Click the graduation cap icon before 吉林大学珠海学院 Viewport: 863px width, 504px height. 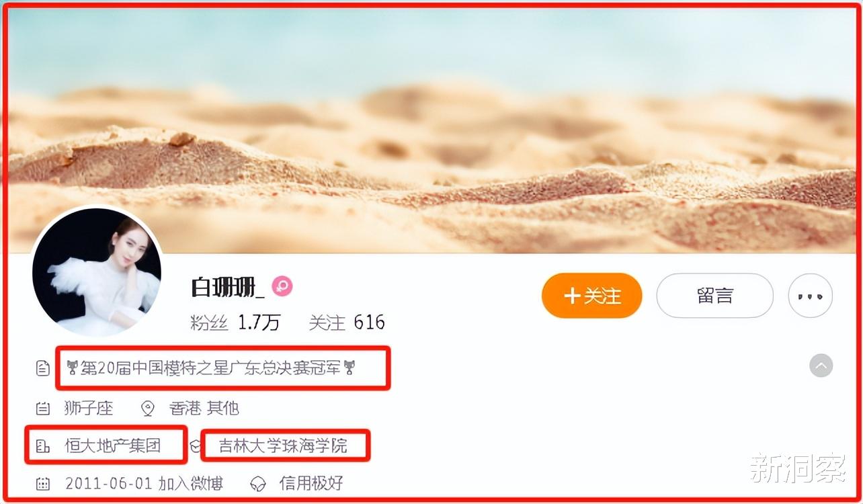(196, 446)
